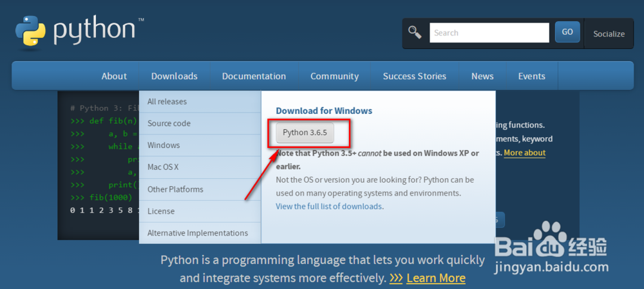The image size is (644, 289).
Task: Open the Events menu
Action: pos(531,76)
